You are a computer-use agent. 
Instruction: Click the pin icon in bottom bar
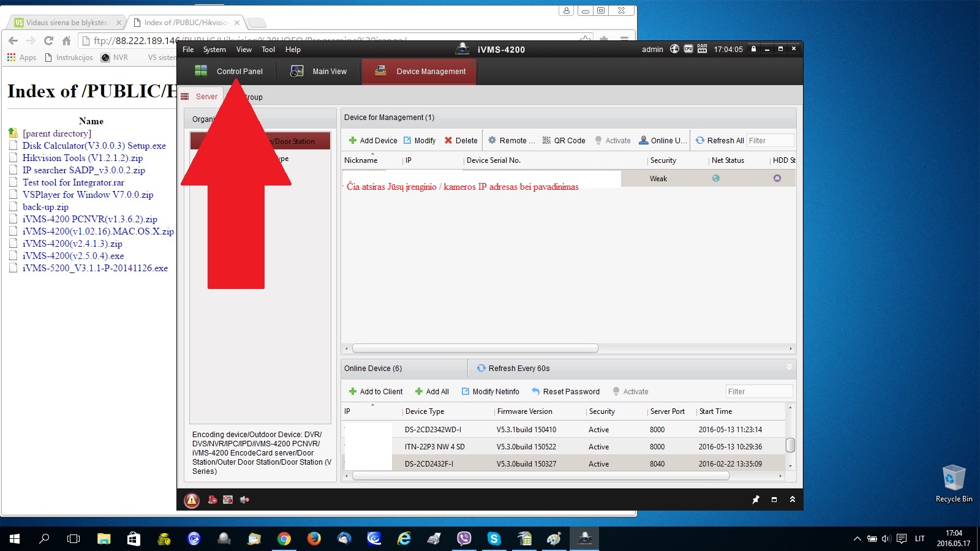[756, 500]
